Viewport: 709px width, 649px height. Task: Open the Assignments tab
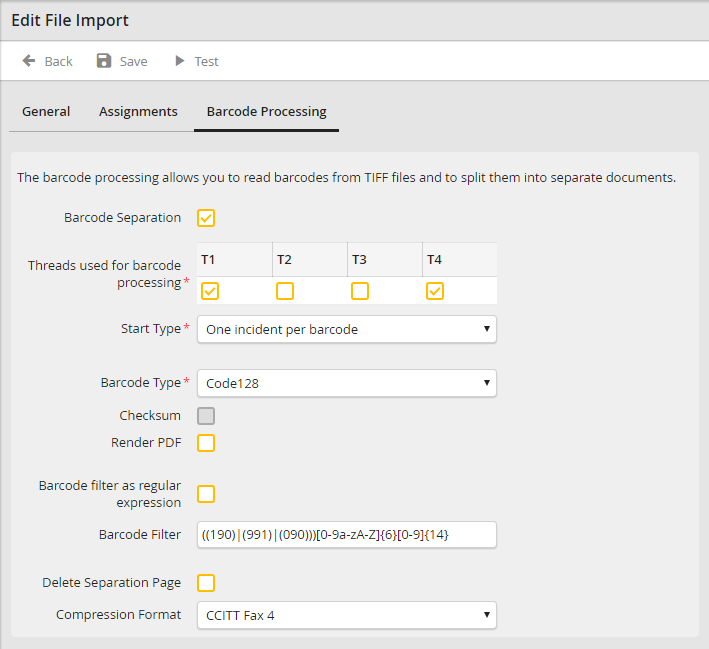[138, 112]
